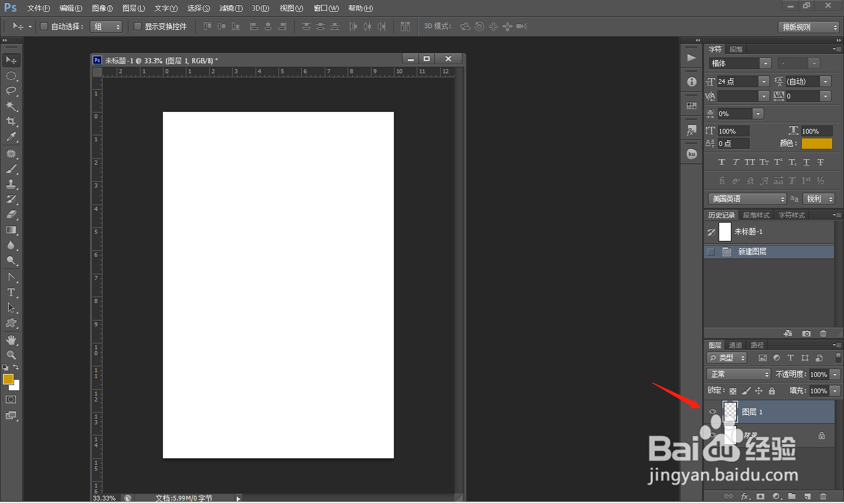This screenshot has height=504, width=844.
Task: Lock all layer attributes
Action: pos(772,391)
